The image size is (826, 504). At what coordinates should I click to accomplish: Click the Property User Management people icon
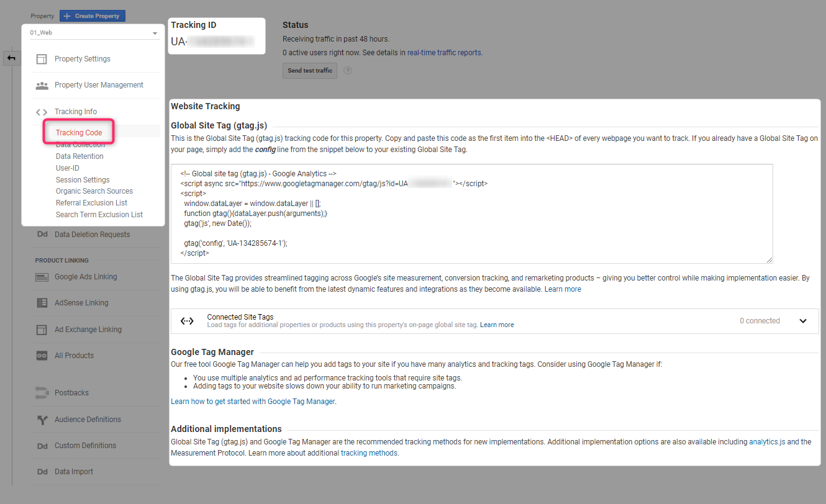(x=42, y=85)
